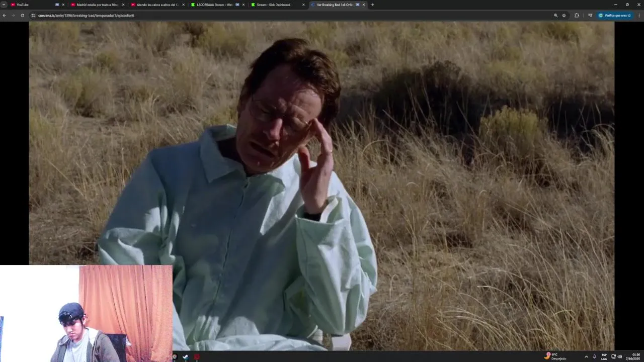Click the Breaking Bad video player

[x=321, y=186]
